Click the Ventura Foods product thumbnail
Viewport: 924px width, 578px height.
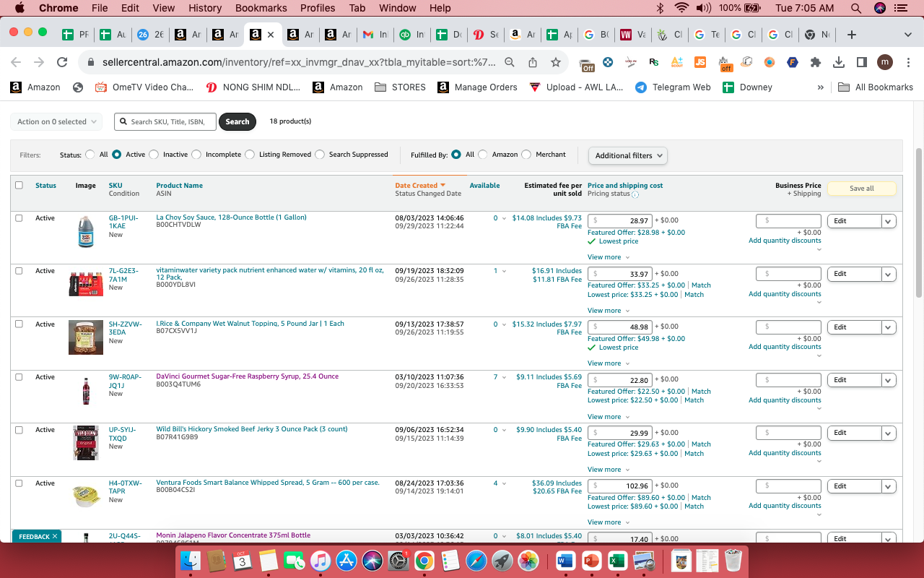coord(86,496)
